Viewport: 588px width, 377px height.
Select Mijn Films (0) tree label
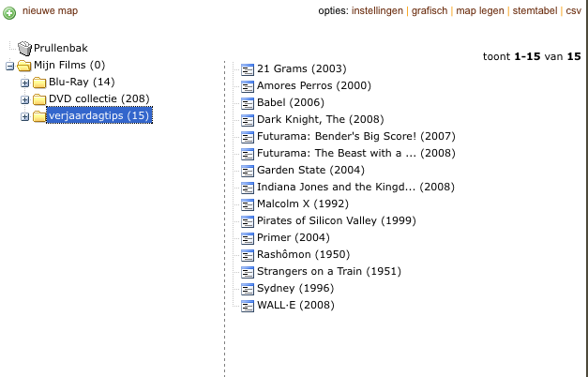(69, 65)
